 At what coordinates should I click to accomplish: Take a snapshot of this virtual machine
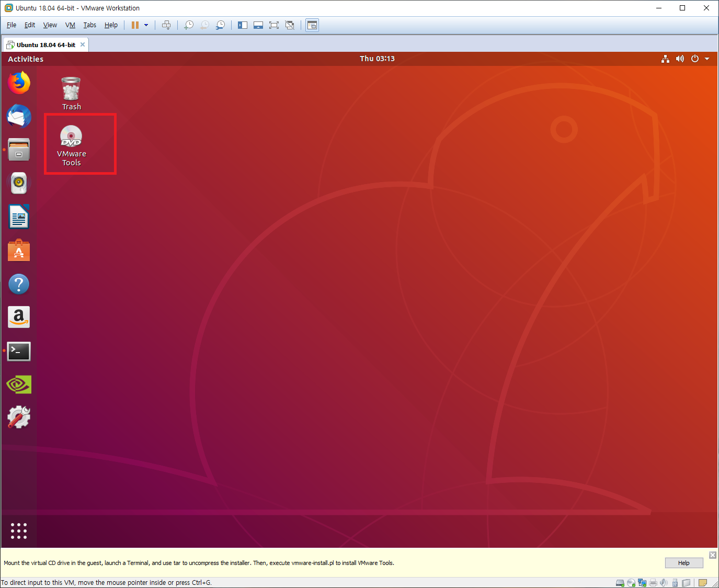pos(189,25)
